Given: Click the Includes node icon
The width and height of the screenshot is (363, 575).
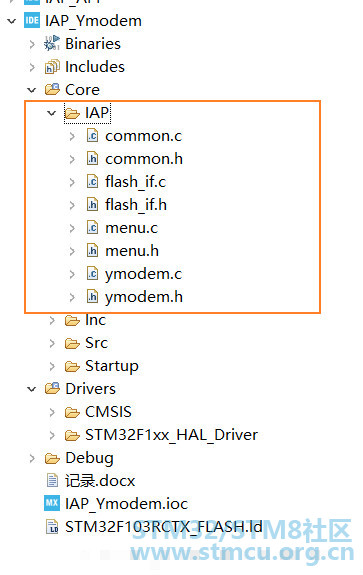Looking at the screenshot, I should (52, 67).
